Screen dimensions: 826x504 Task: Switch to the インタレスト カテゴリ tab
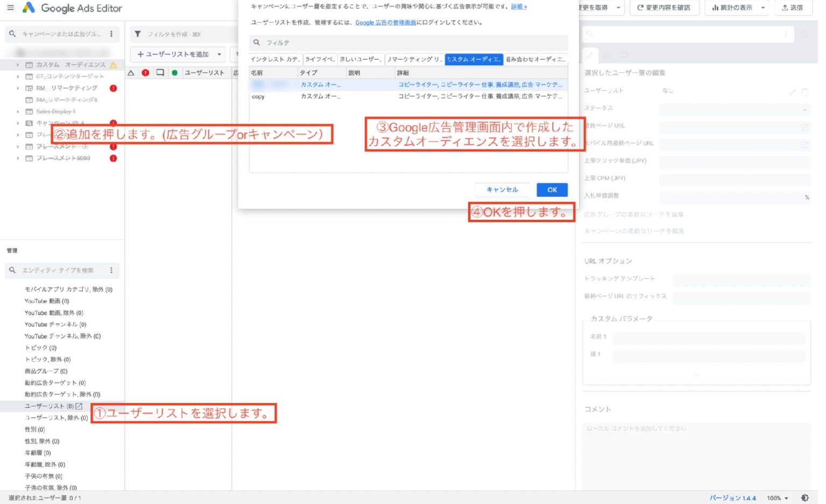tap(275, 59)
